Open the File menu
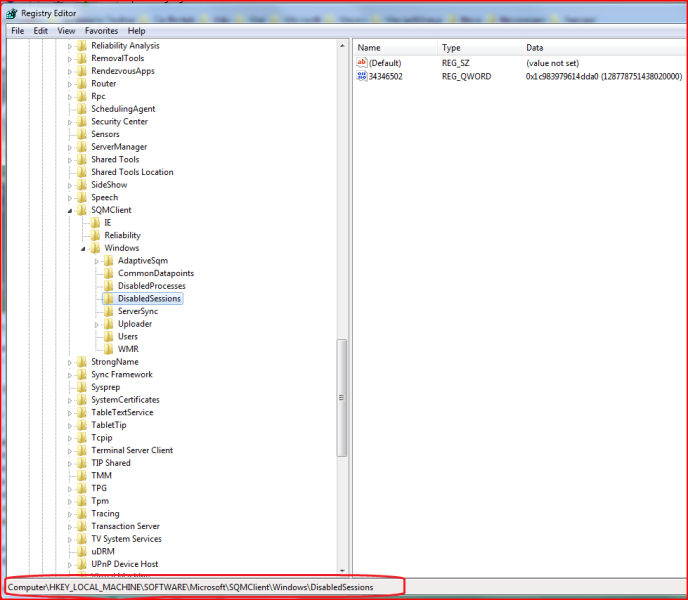The width and height of the screenshot is (688, 600). (x=18, y=31)
